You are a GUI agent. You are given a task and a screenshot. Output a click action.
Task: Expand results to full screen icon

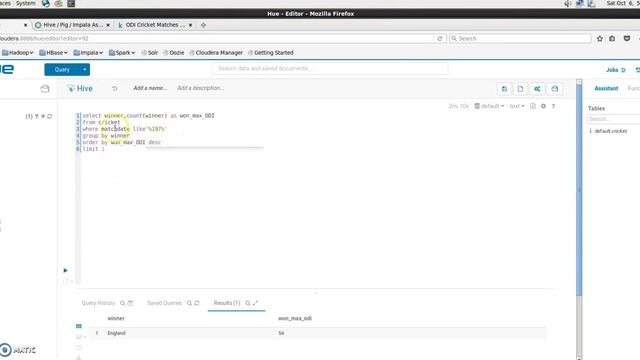(256, 303)
